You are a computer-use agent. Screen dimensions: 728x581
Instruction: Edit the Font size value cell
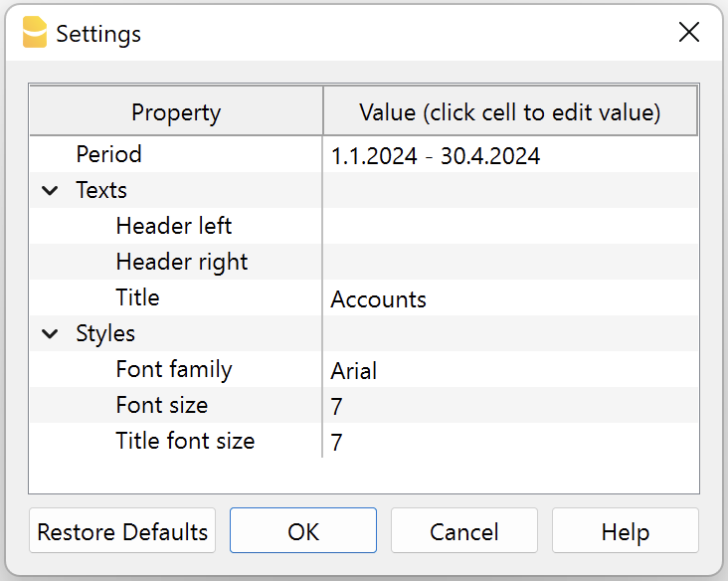coord(509,406)
